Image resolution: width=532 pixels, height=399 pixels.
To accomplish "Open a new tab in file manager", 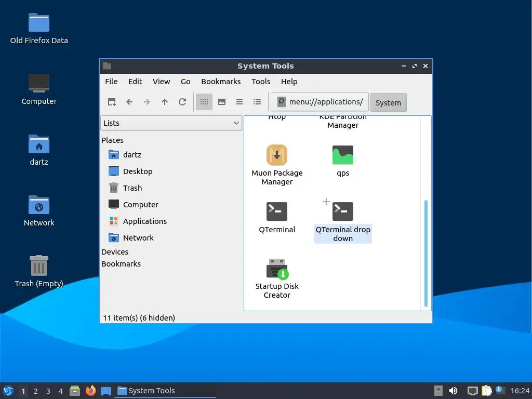I will [x=112, y=102].
